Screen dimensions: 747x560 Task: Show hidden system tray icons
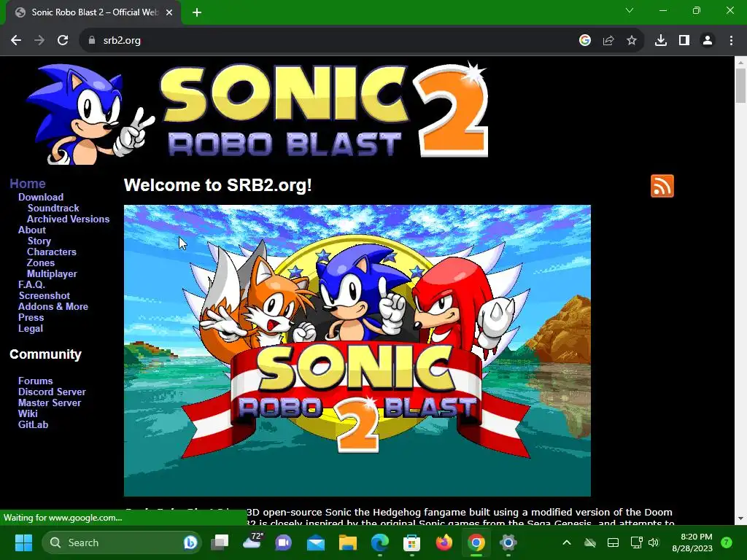tap(566, 542)
